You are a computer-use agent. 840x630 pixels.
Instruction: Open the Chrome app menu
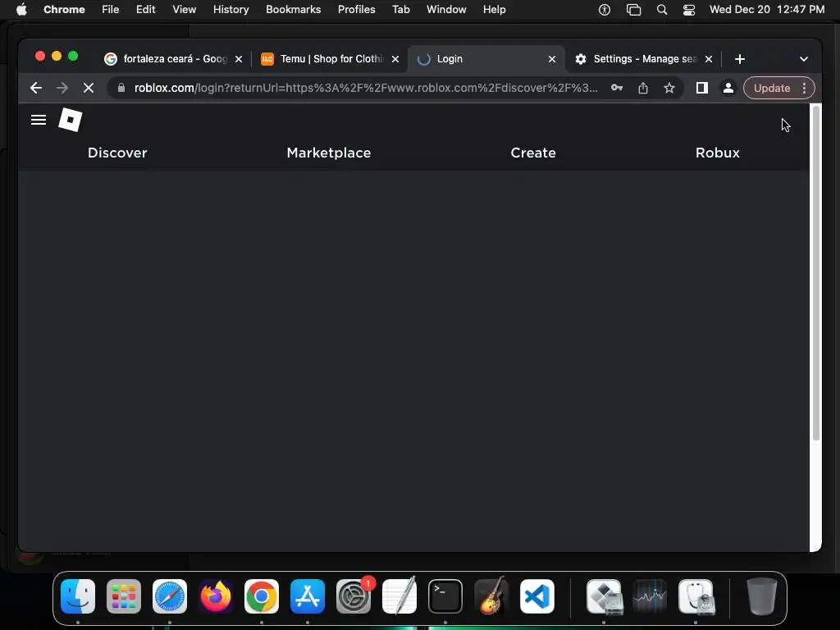pyautogui.click(x=64, y=9)
